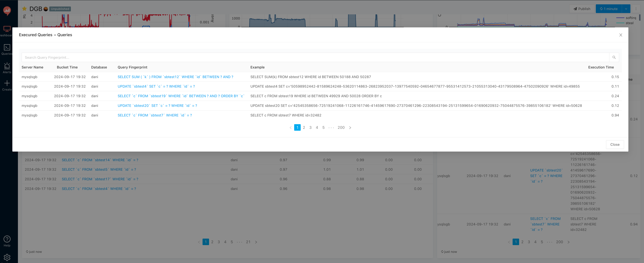
Task: Click the DGB owner avatar image
Action: tap(46, 9)
